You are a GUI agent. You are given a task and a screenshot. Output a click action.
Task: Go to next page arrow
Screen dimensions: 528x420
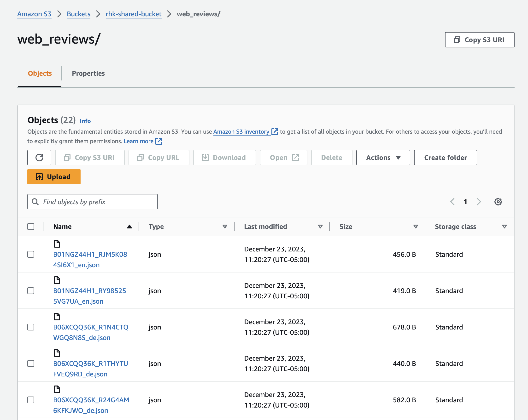479,202
